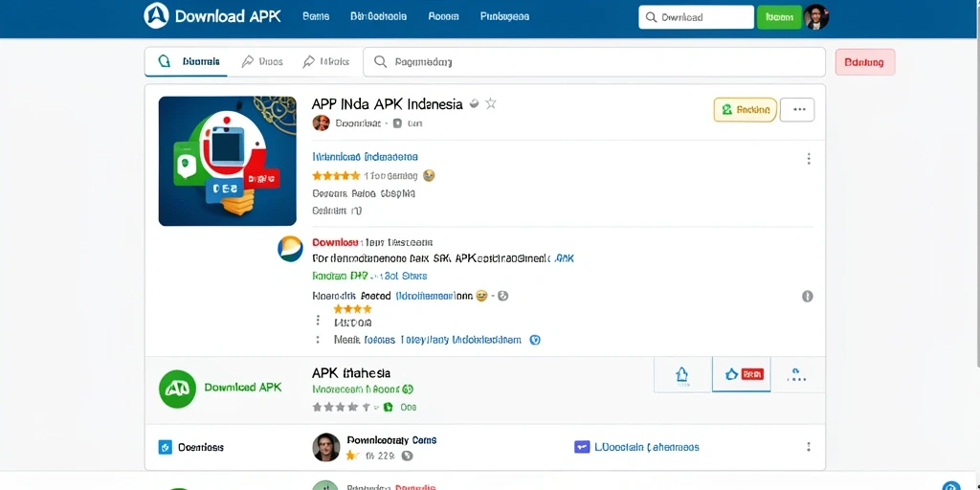980x490 pixels.
Task: Click the vertical dots below the four orange stars
Action: click(318, 320)
